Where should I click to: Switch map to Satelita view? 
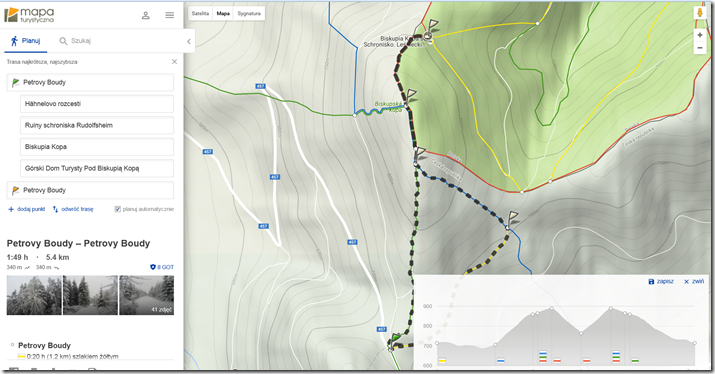click(200, 14)
